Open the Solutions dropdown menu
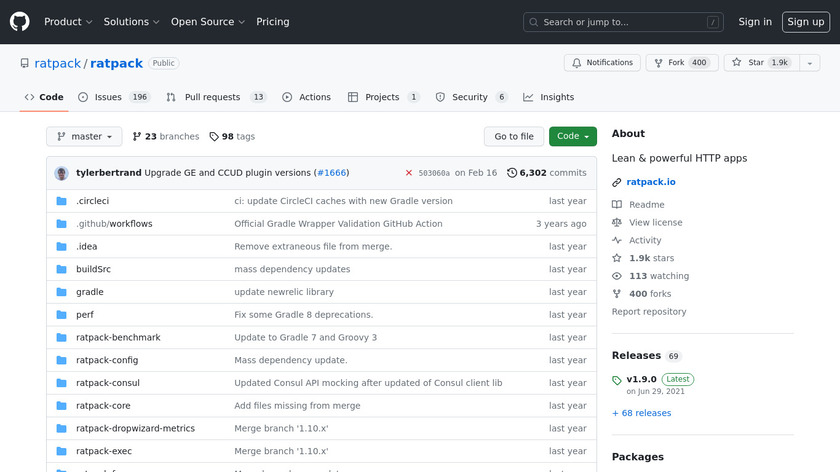Image resolution: width=840 pixels, height=472 pixels. (131, 22)
